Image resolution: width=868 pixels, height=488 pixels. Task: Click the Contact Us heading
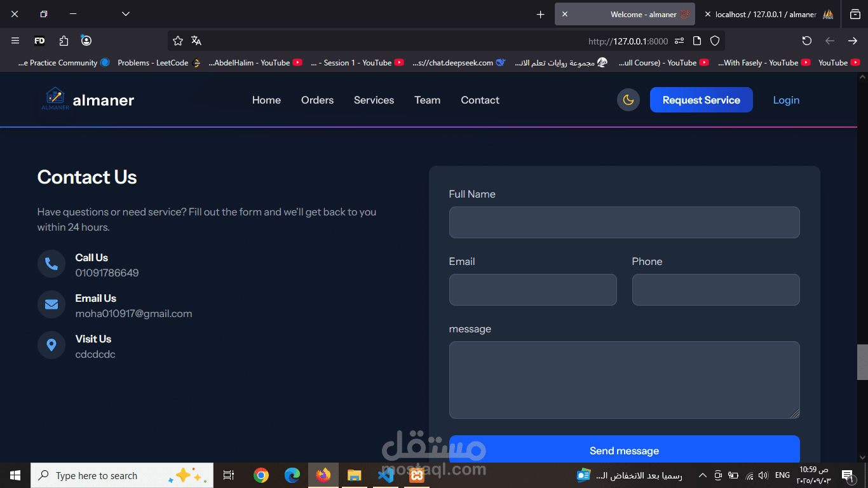[x=87, y=177]
